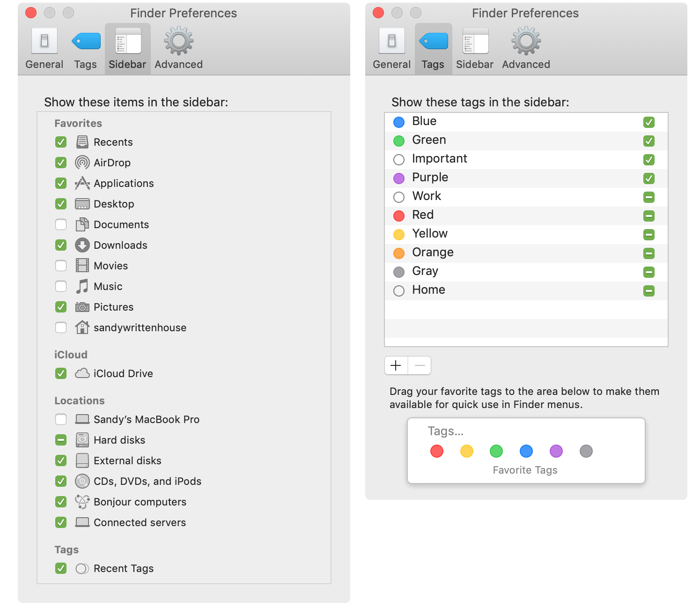Uncheck the Blue tag visibility checkbox
Screen dimensions: 700x609
pos(648,122)
